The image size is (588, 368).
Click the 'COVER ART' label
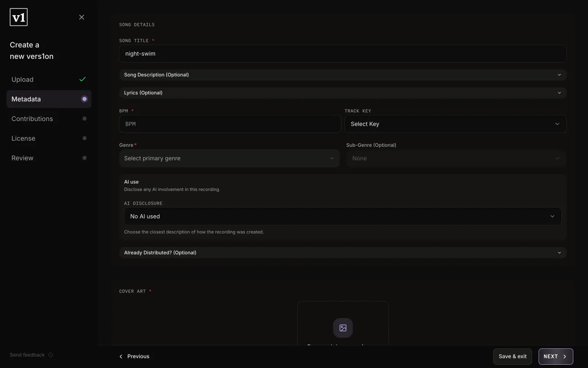tap(133, 292)
